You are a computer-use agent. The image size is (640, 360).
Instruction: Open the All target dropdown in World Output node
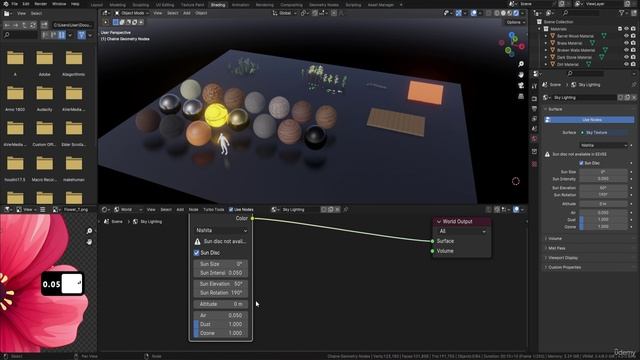(462, 231)
